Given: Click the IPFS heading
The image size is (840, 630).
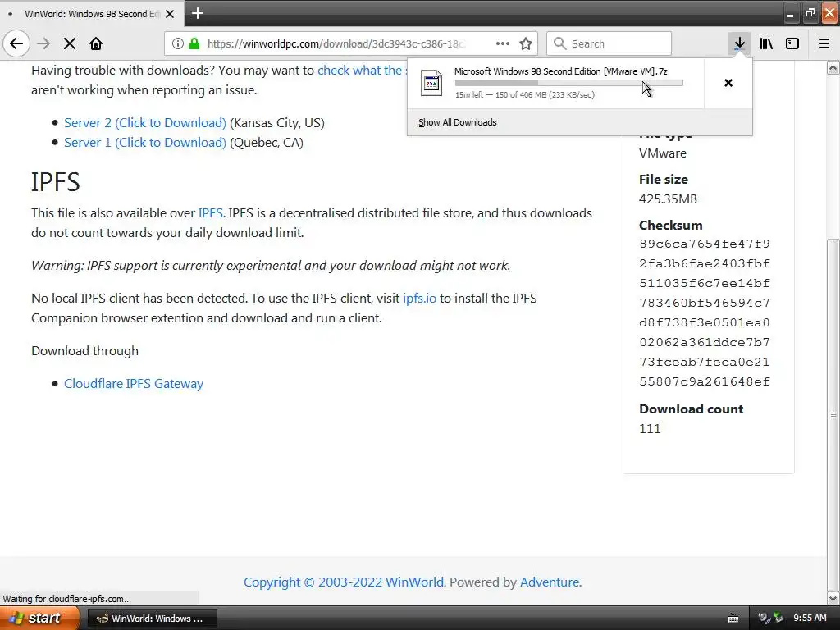Looking at the screenshot, I should [x=56, y=181].
